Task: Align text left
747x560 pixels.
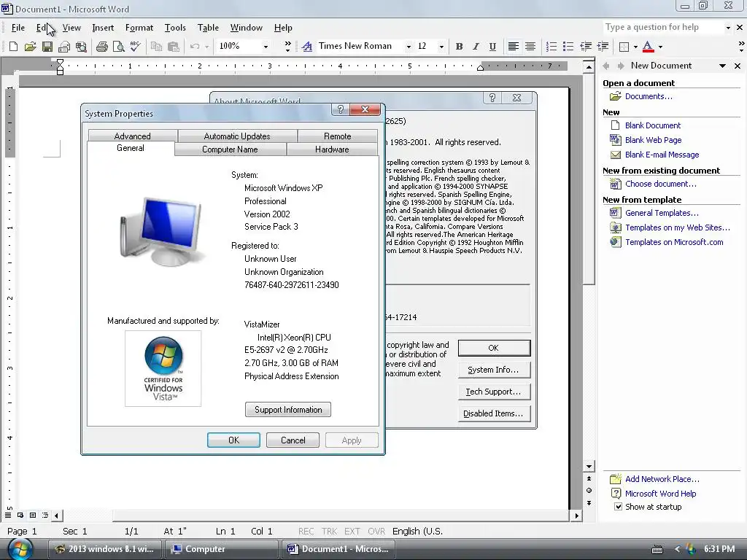Action: pyautogui.click(x=513, y=46)
